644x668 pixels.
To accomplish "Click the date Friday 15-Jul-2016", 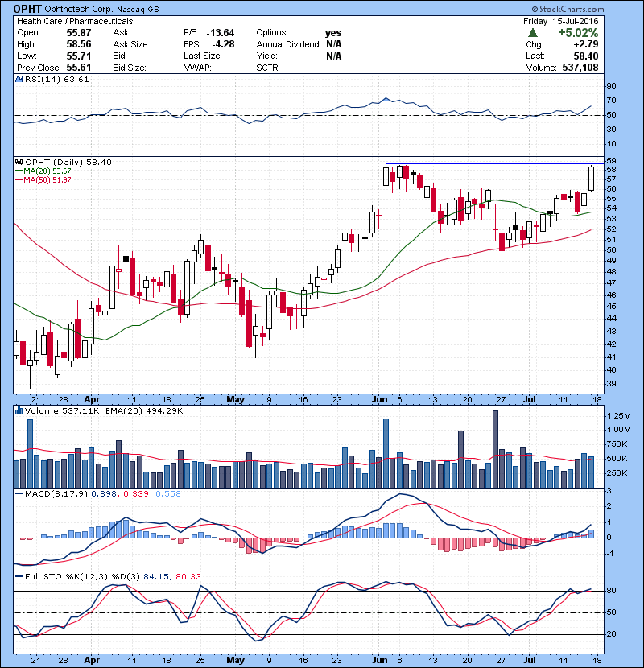I will pos(561,21).
